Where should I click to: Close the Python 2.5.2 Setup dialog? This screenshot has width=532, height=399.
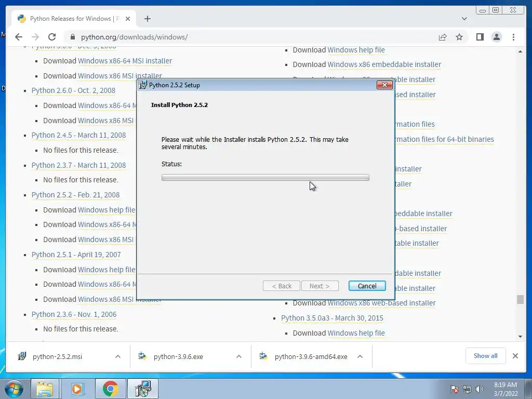384,85
